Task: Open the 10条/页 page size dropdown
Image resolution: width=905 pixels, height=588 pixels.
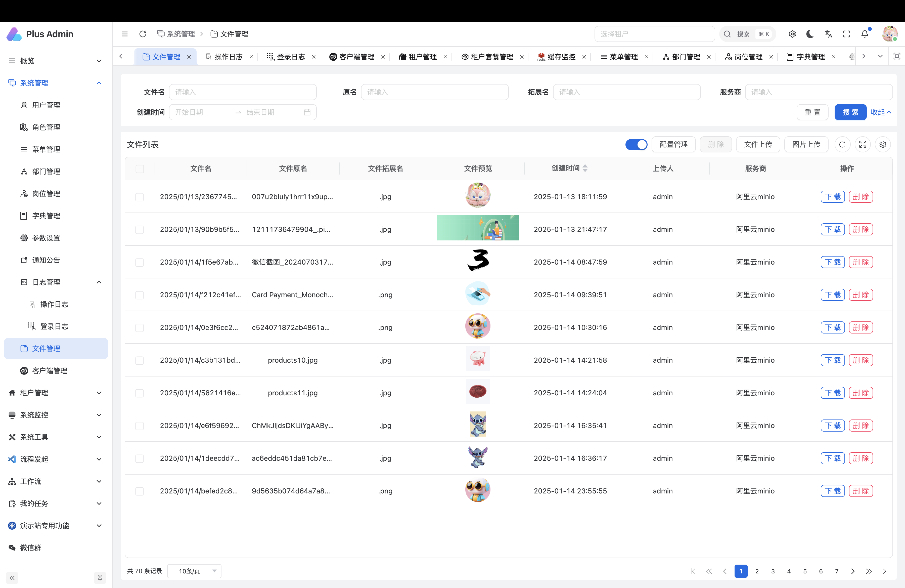Action: pyautogui.click(x=194, y=571)
